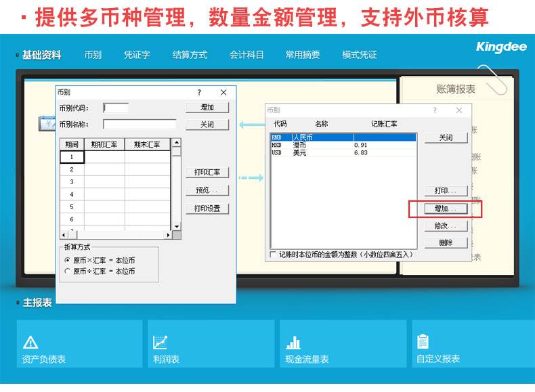Open the 会计科目 menu item

coord(247,55)
